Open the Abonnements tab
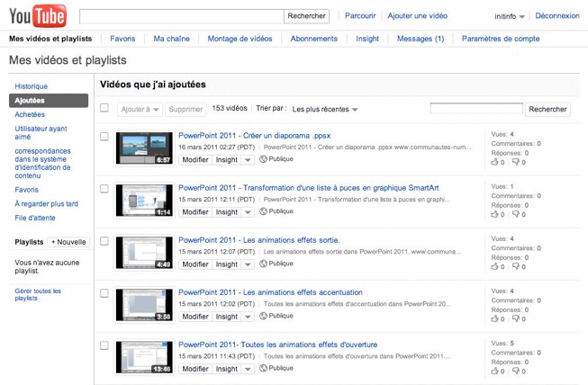 (x=314, y=39)
